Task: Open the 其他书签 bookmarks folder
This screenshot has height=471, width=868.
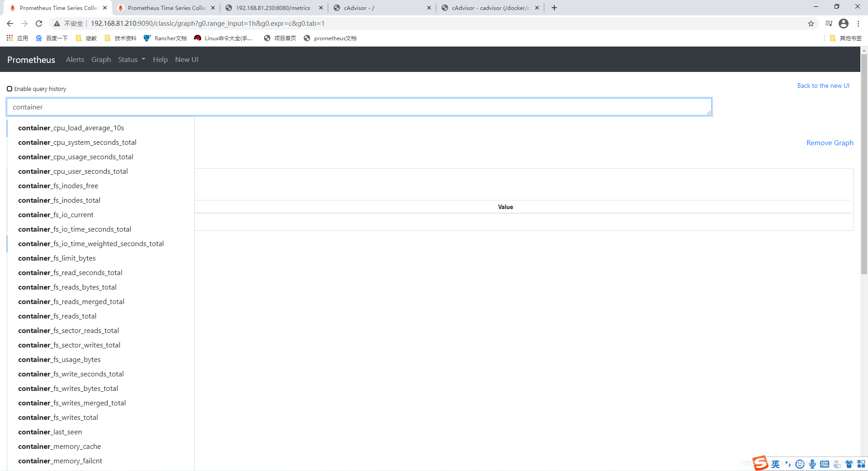Action: pos(845,38)
